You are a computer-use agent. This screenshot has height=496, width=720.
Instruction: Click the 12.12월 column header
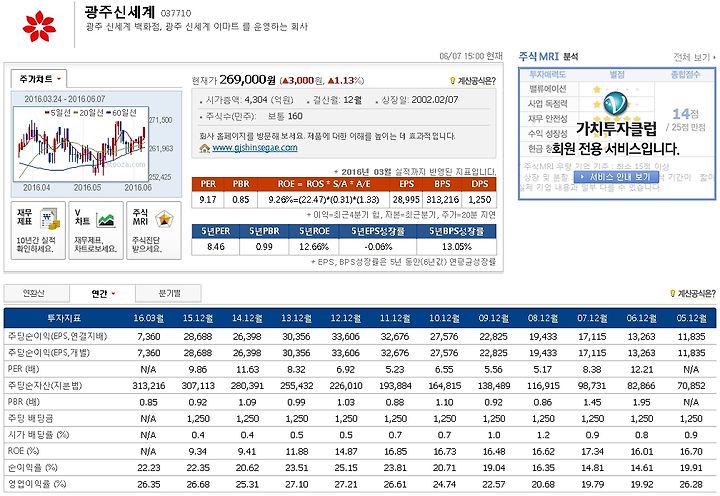[346, 318]
